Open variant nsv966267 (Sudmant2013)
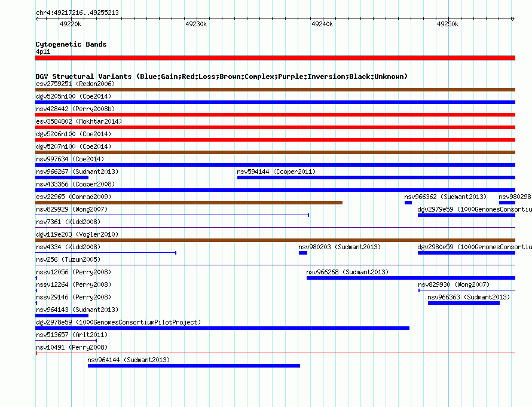The image size is (532, 407). pos(77,172)
